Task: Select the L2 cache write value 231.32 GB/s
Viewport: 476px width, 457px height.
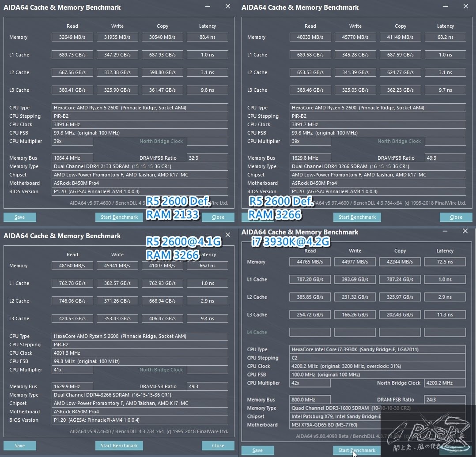Action: [x=355, y=297]
